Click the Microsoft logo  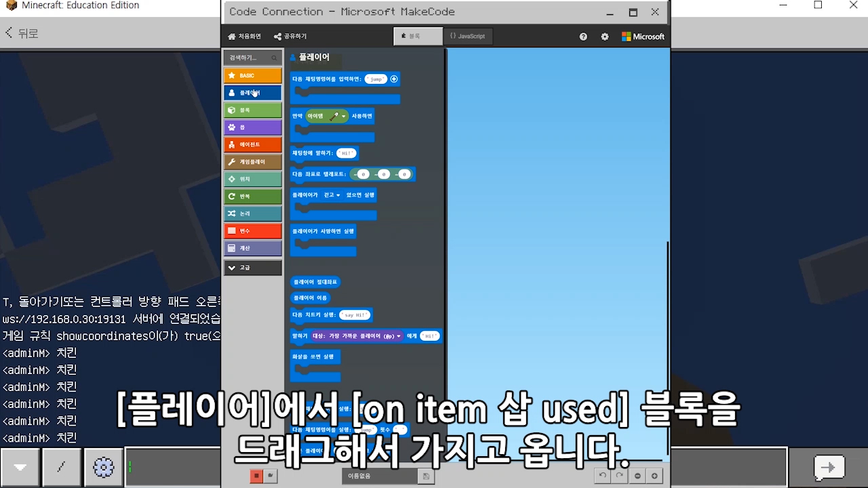[x=643, y=37]
